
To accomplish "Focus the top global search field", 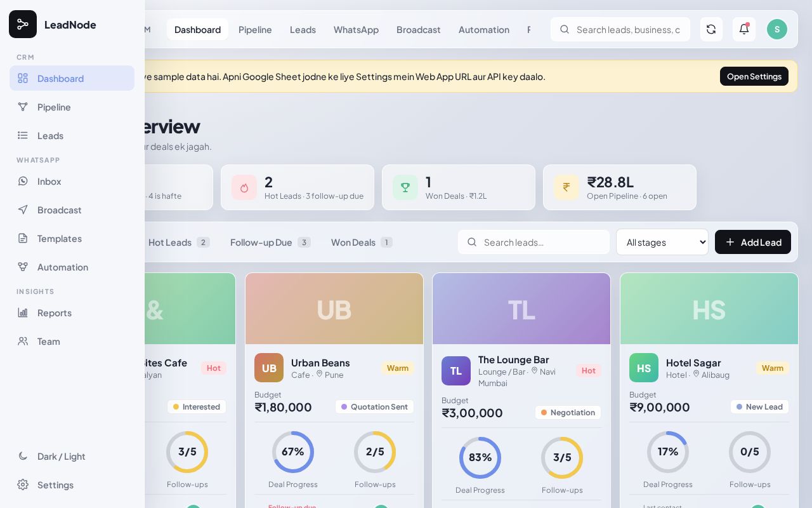I will (620, 29).
